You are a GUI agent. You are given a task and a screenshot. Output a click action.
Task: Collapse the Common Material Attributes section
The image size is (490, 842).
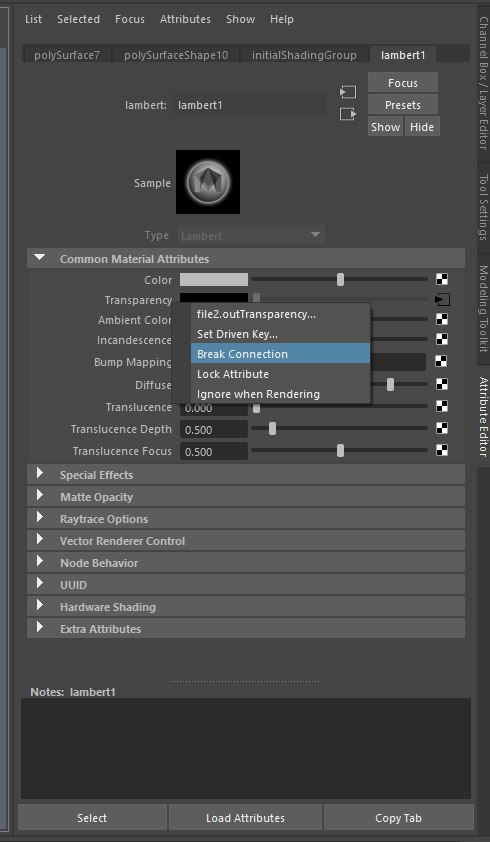click(39, 258)
